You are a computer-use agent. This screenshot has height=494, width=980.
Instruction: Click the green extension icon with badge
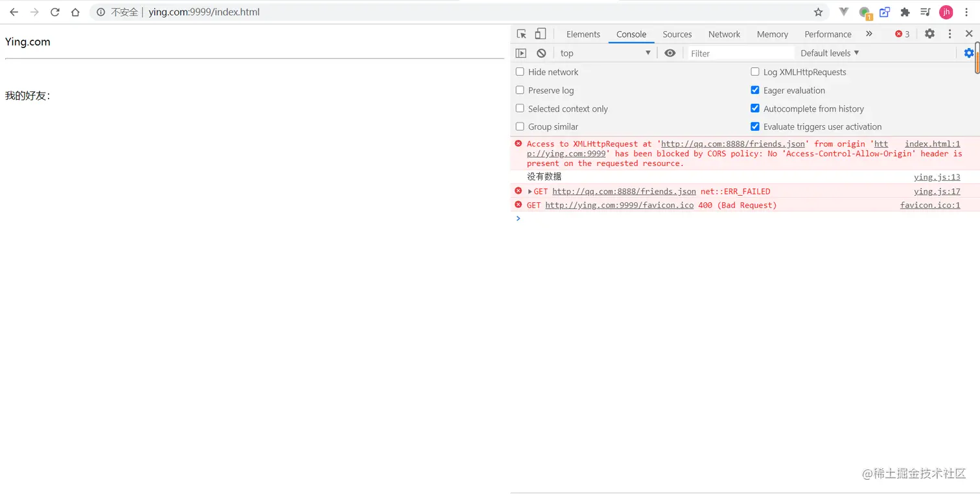click(x=865, y=13)
